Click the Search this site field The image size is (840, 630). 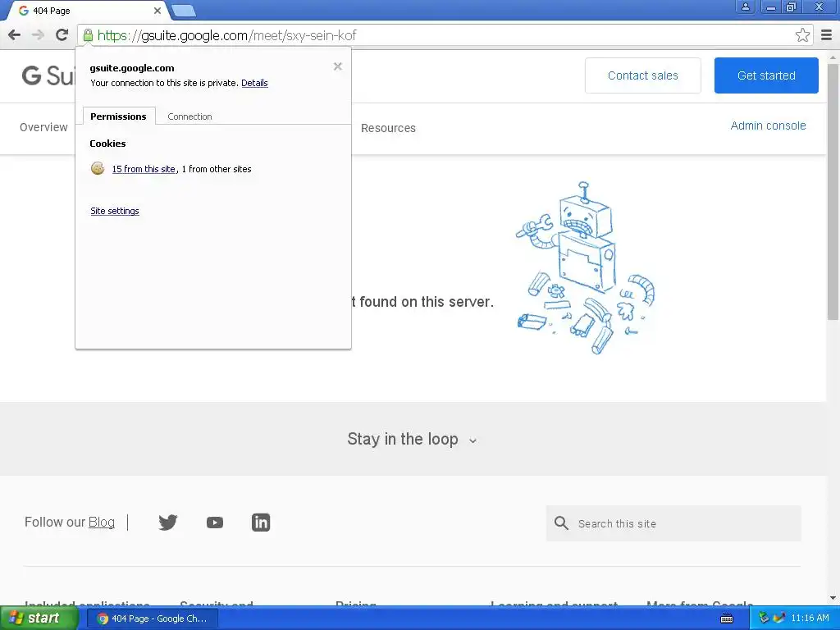(x=673, y=523)
